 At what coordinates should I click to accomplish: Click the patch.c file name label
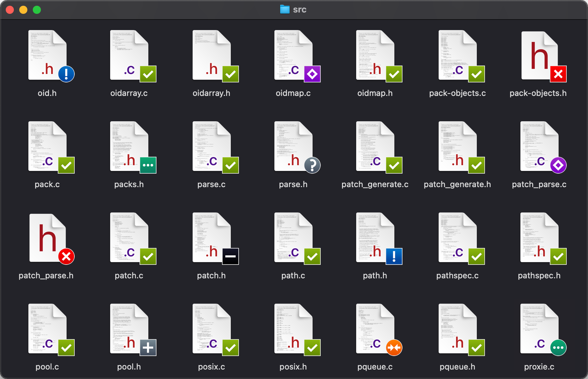[129, 276]
